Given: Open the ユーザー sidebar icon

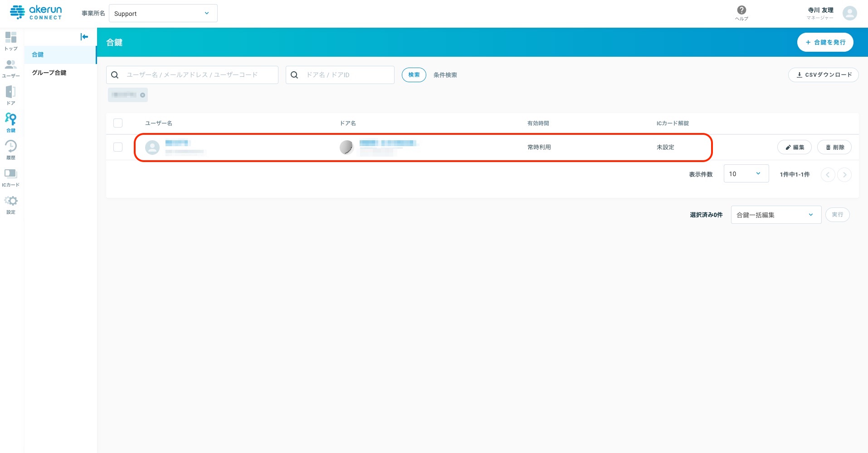Looking at the screenshot, I should [x=11, y=68].
